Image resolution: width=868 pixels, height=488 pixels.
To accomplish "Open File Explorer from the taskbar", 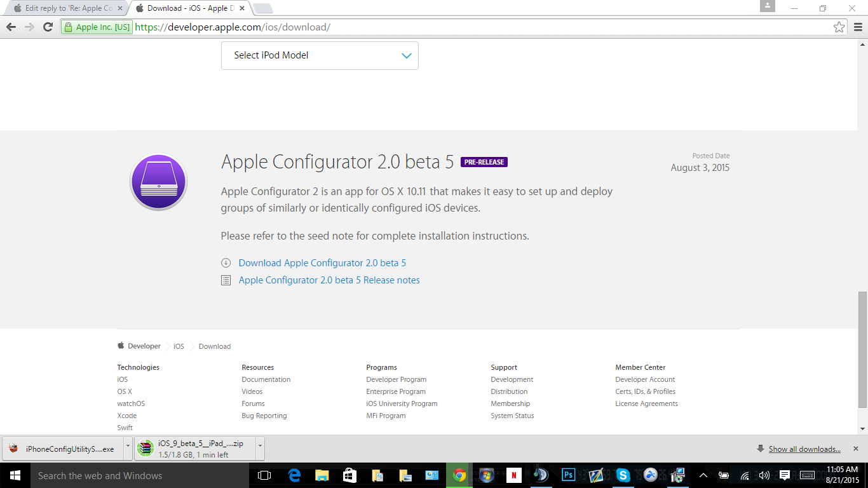I will (322, 475).
